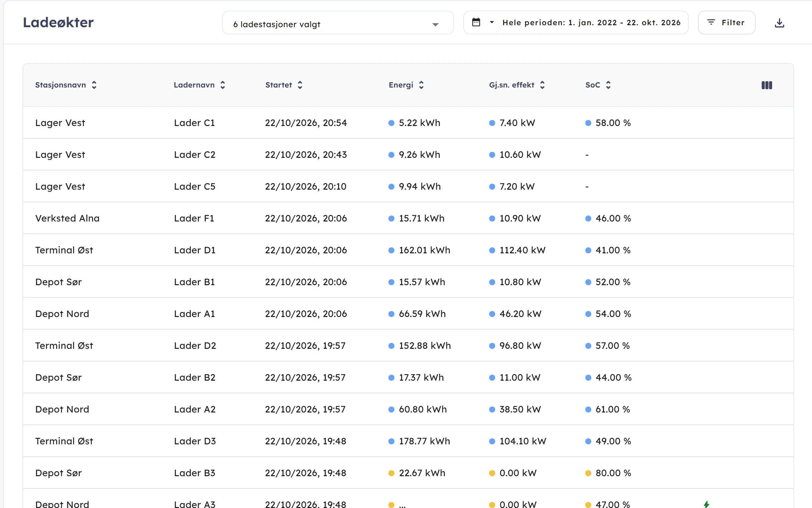Click the yellow 22.67 kWh status dot
Image resolution: width=812 pixels, height=508 pixels.
[x=391, y=473]
